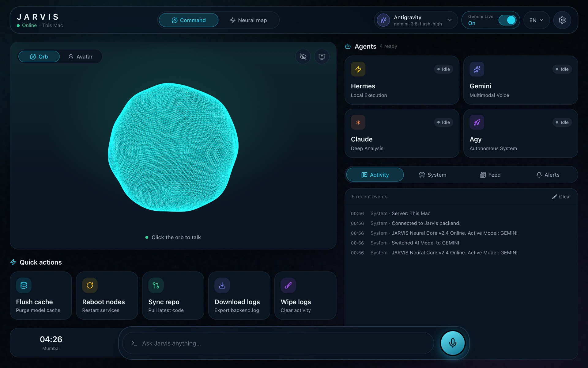The image size is (588, 368).
Task: Run the Reboot nodes quick action
Action: [x=107, y=296]
